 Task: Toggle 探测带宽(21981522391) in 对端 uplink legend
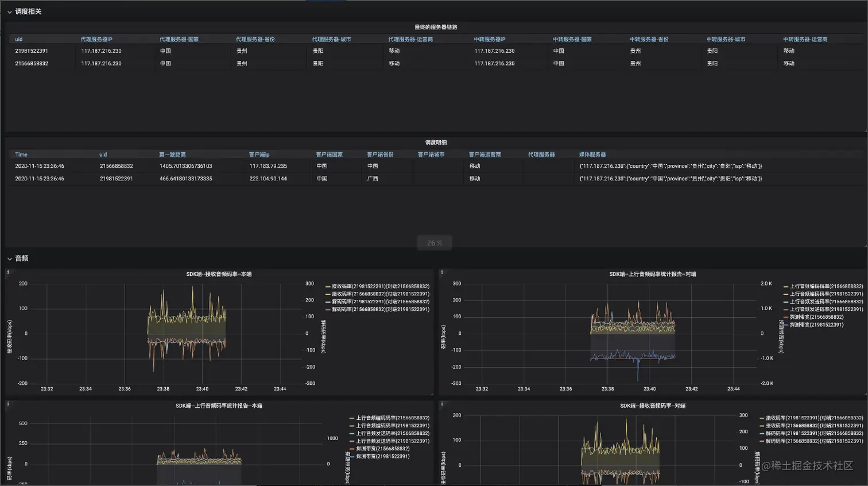817,325
